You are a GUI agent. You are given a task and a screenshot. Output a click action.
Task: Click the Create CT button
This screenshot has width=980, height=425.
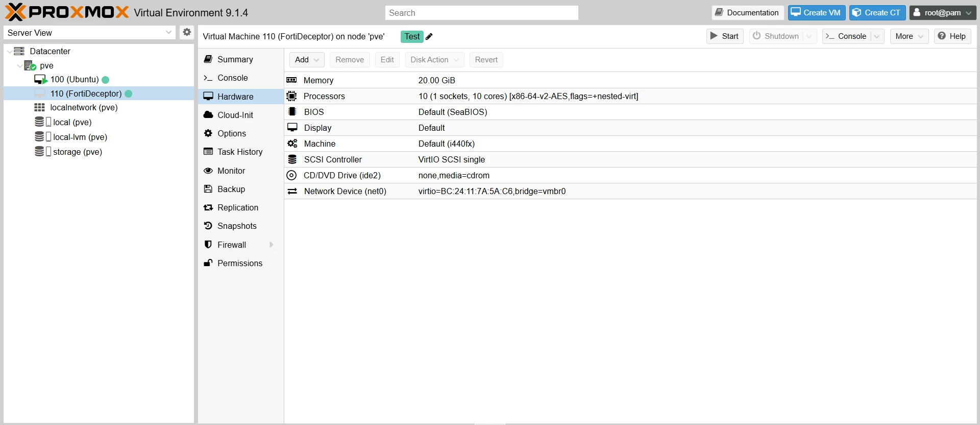[877, 13]
